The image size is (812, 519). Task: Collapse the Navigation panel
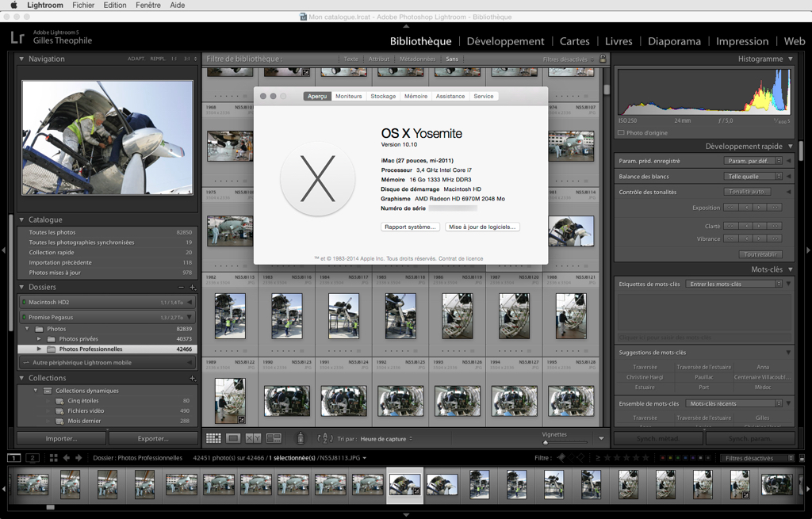pos(21,59)
